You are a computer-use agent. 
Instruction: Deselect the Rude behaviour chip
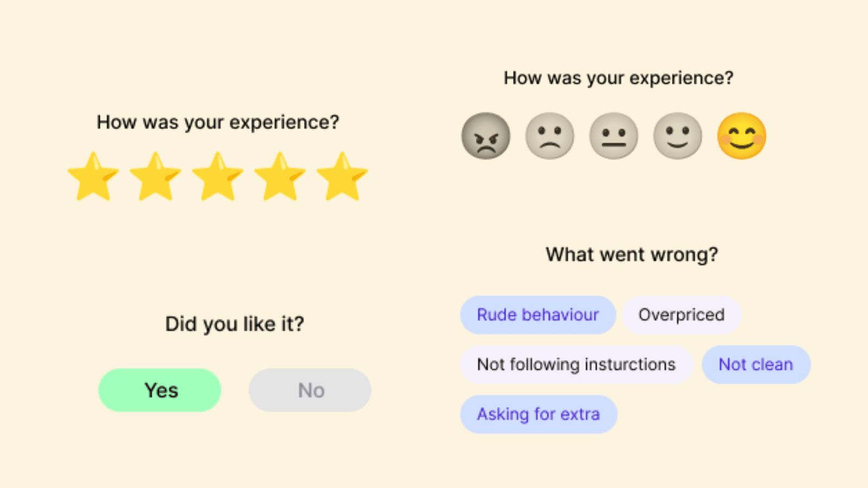(538, 315)
